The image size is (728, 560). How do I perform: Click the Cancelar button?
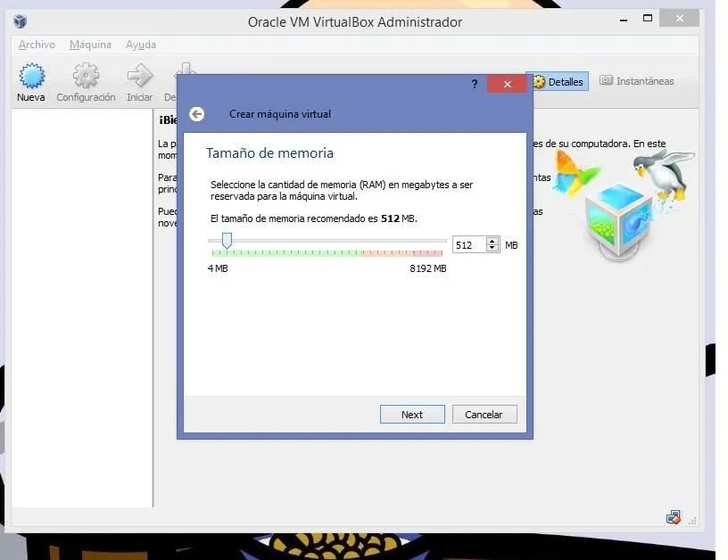pyautogui.click(x=484, y=415)
